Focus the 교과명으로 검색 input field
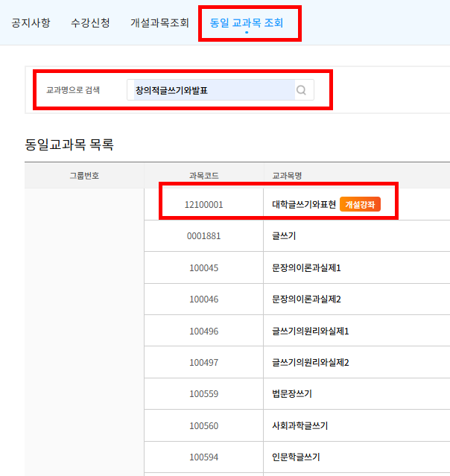The height and width of the screenshot is (476, 450). 211,90
